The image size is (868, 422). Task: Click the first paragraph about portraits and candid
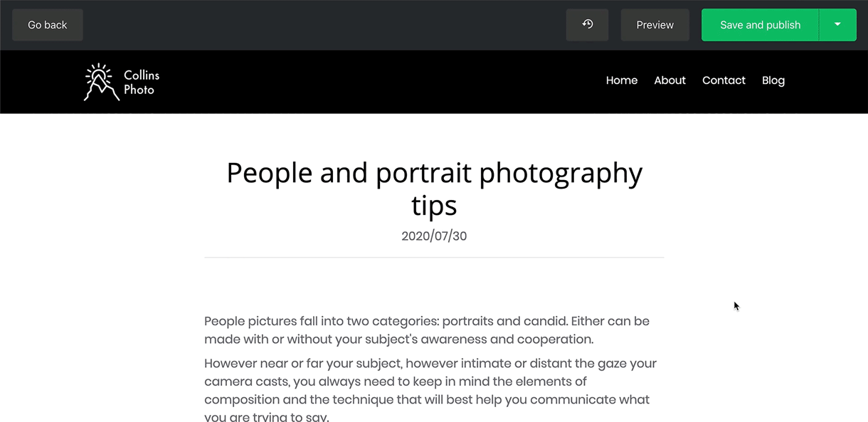pos(427,330)
